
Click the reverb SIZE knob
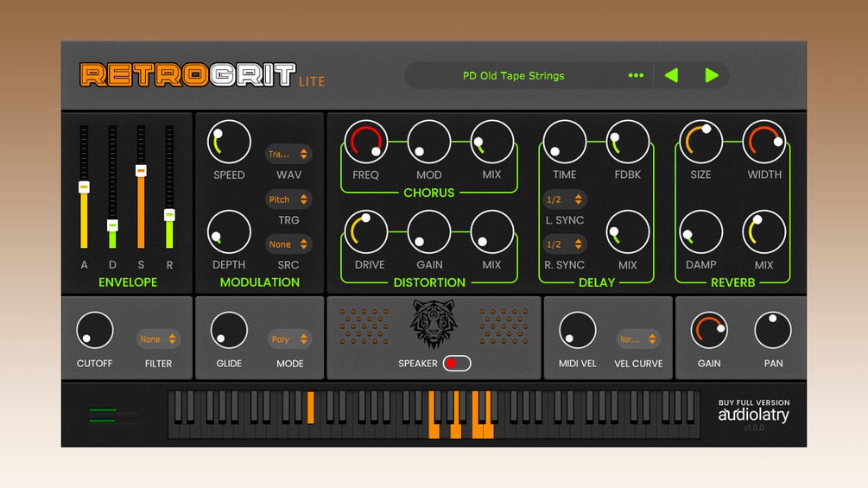(x=700, y=142)
